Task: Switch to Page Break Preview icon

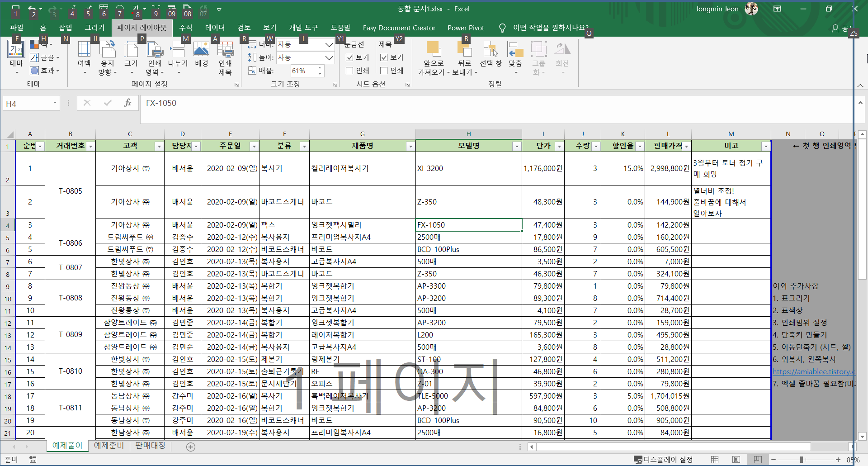Action: (758, 460)
